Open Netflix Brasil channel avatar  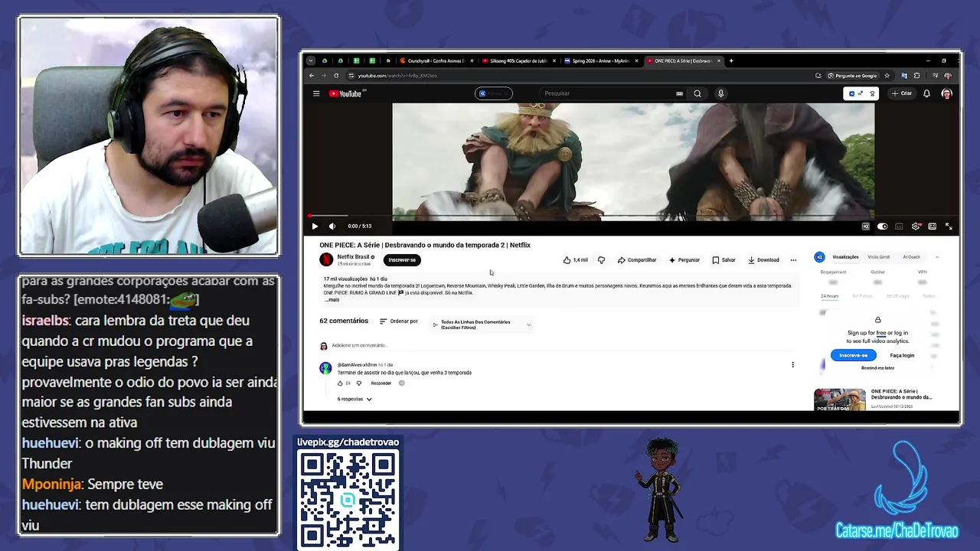point(326,259)
